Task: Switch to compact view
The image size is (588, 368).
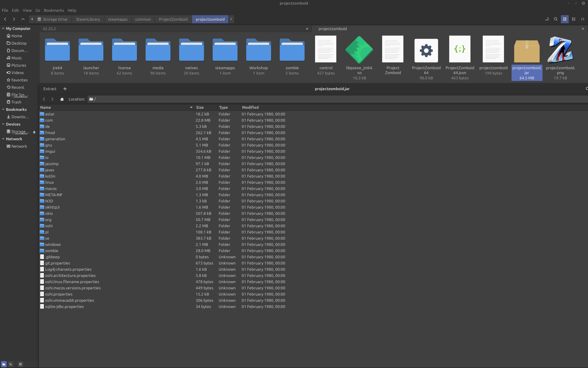Action: click(583, 19)
